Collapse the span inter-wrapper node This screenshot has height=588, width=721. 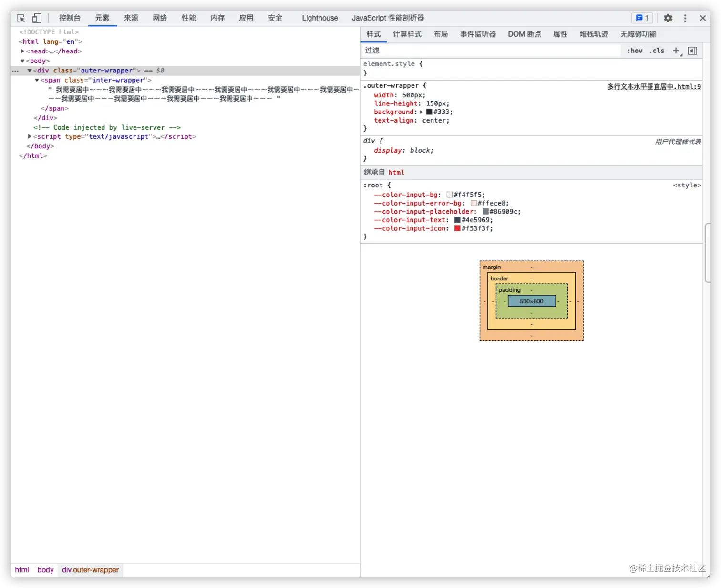(x=37, y=80)
